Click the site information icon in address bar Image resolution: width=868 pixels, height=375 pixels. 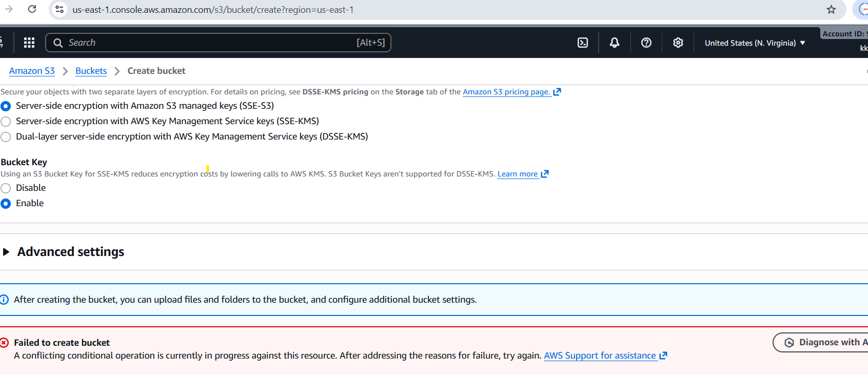tap(60, 9)
